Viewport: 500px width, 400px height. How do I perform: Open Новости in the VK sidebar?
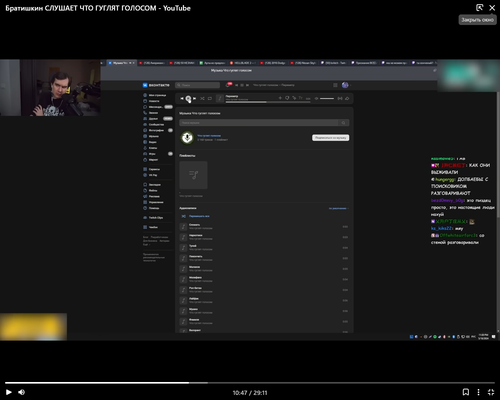point(151,101)
